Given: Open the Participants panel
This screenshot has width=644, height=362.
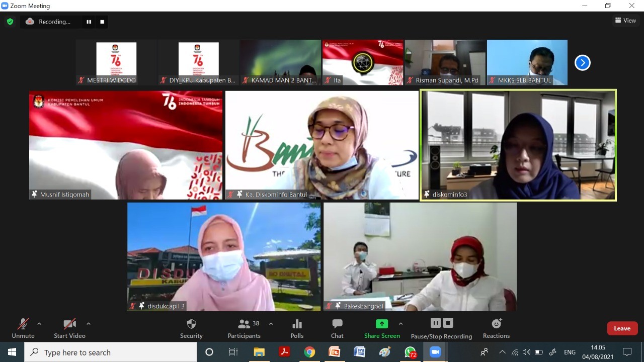Looking at the screenshot, I should (x=245, y=328).
